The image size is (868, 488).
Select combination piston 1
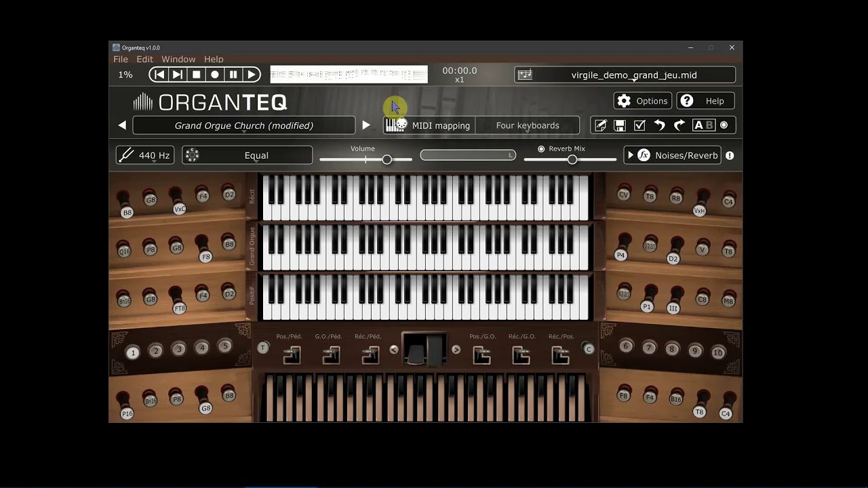click(133, 352)
